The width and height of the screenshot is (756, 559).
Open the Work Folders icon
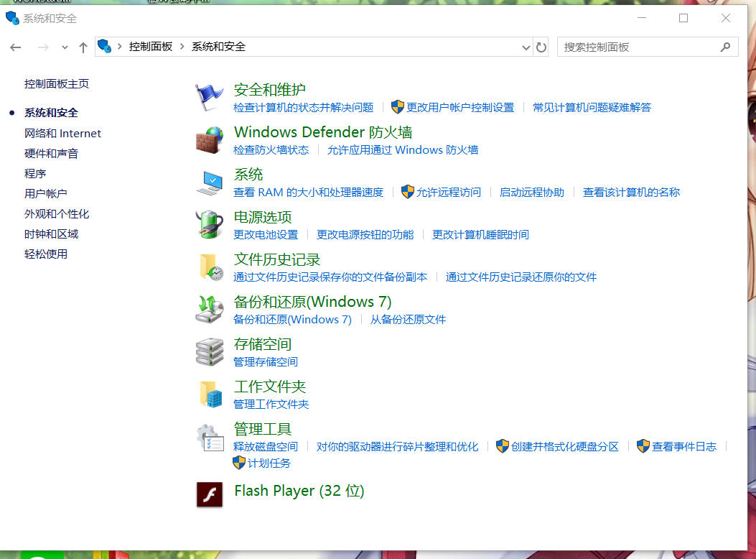click(x=210, y=394)
